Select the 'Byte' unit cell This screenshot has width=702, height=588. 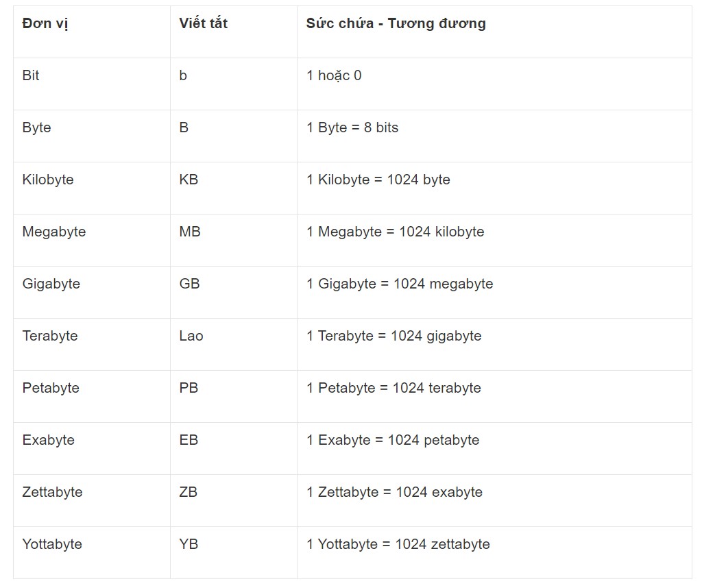click(36, 128)
